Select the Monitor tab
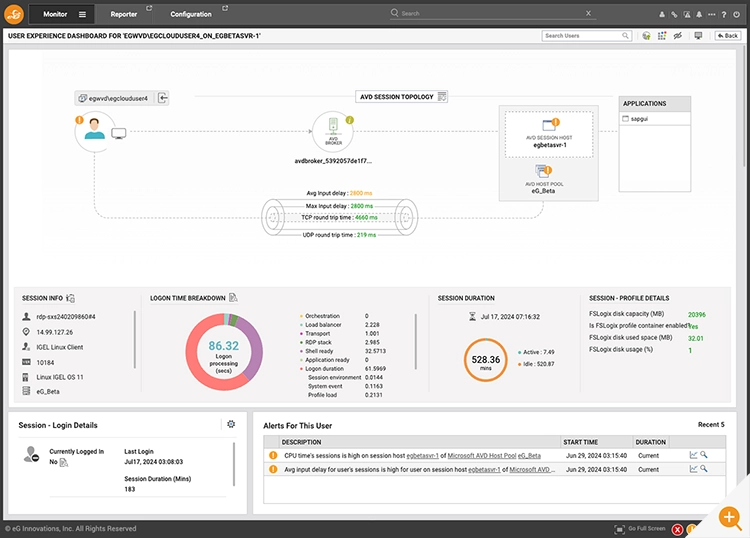 [x=55, y=14]
